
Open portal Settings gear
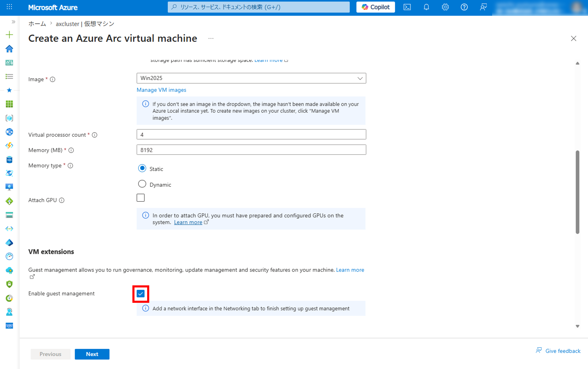tap(445, 7)
